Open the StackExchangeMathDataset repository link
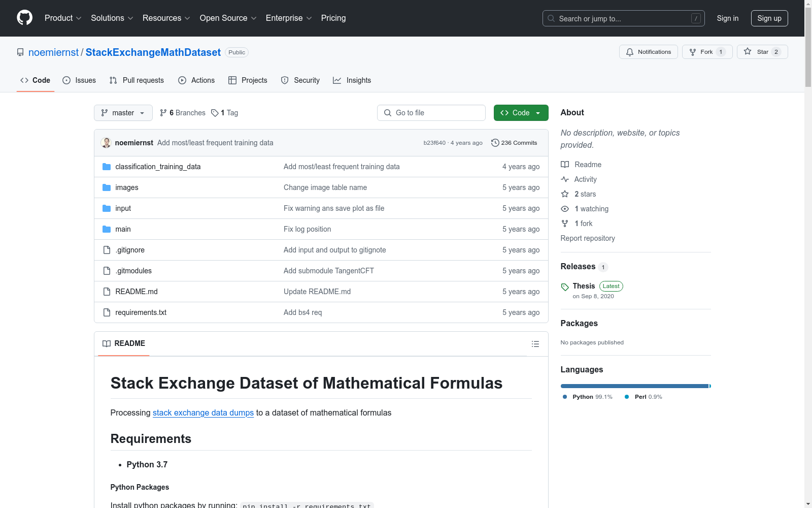 (153, 52)
